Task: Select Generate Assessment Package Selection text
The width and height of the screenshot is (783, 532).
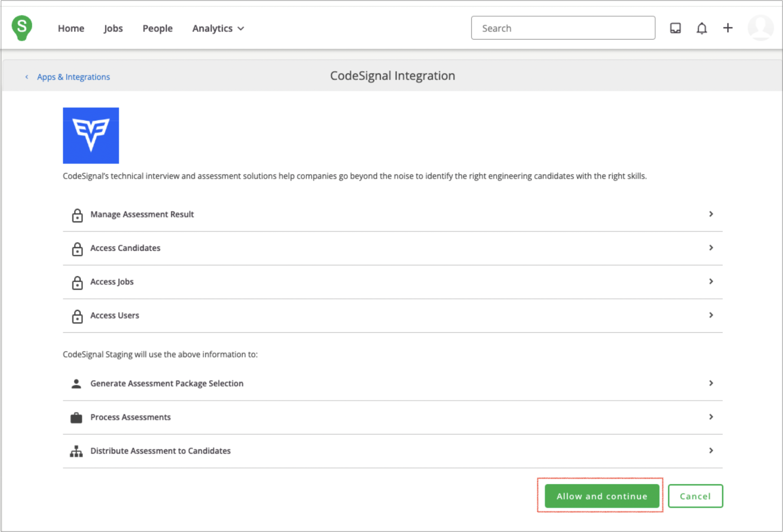Action: coord(167,383)
